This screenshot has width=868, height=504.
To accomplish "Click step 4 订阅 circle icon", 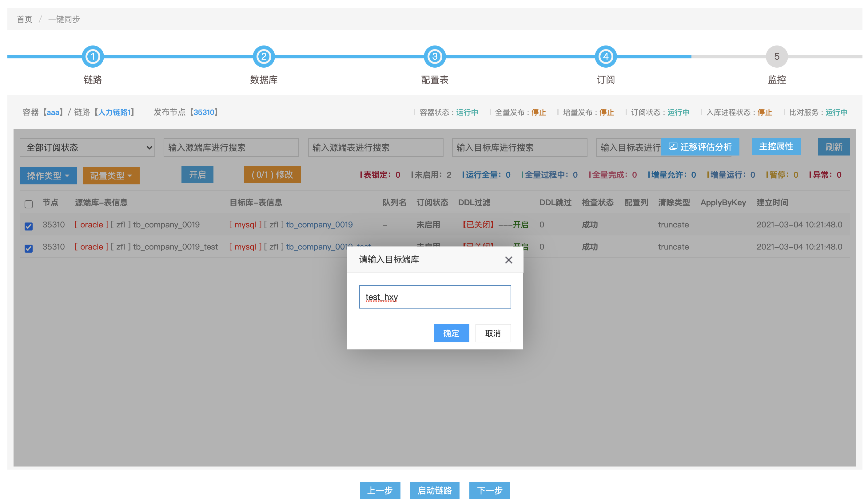I will (606, 57).
